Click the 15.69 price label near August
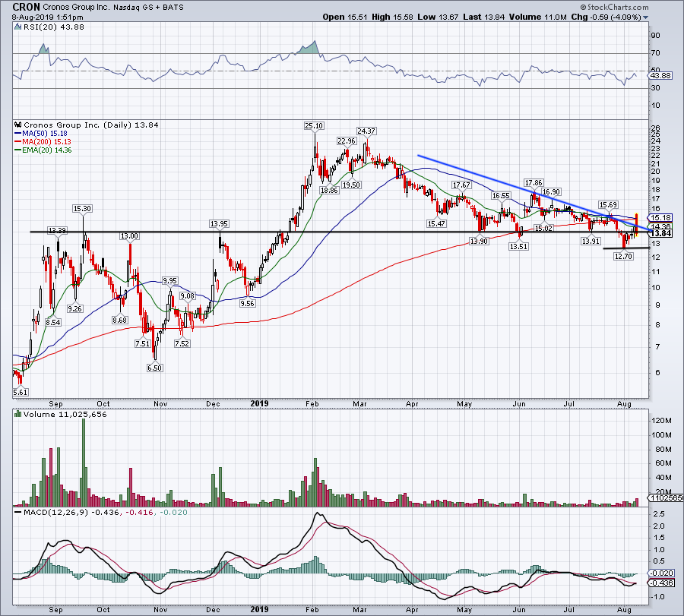Screen dimensions: 684x616 point(608,204)
